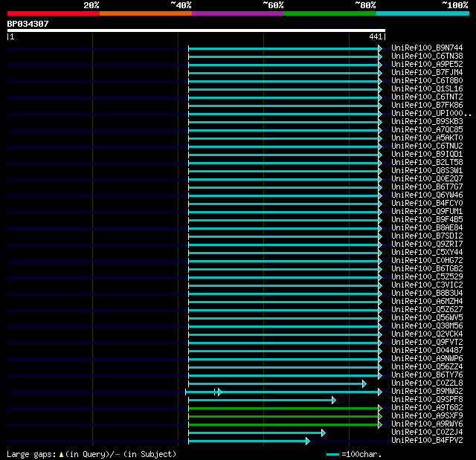The image size is (476, 460).
Task: Click the UniRef100_B9N744 hit label
Action: tap(427, 48)
